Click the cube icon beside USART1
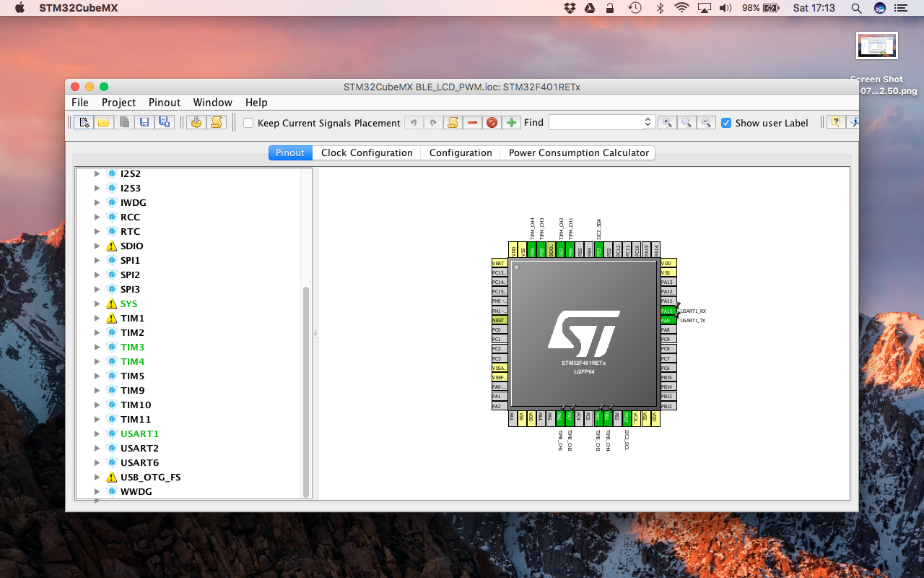924x578 pixels. [x=111, y=433]
